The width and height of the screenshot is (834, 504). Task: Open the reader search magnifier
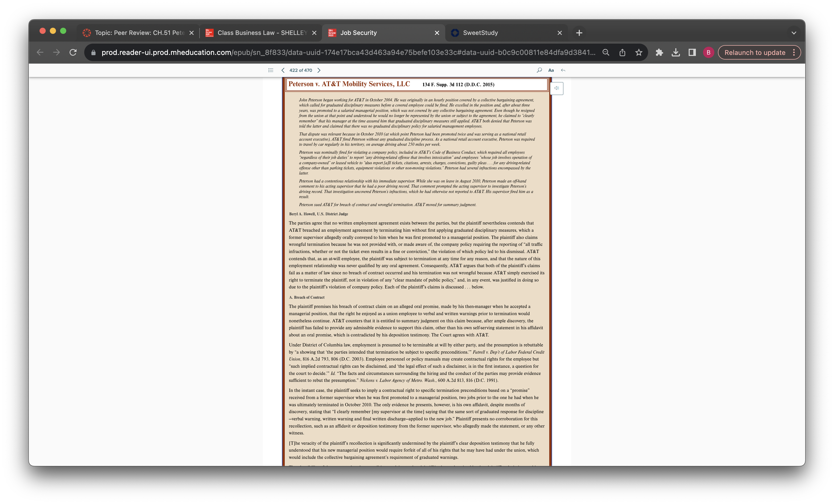click(539, 70)
